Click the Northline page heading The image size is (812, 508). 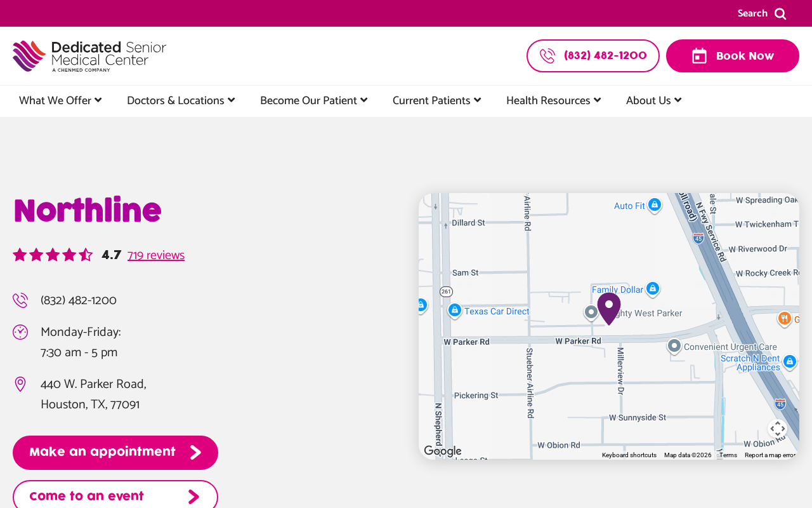click(88, 211)
